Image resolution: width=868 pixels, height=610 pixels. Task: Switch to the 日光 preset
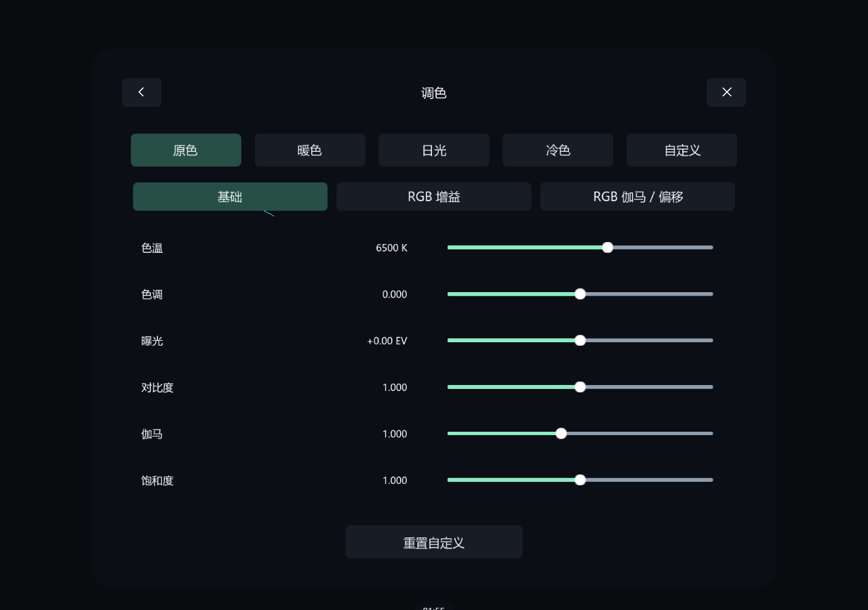pos(434,150)
